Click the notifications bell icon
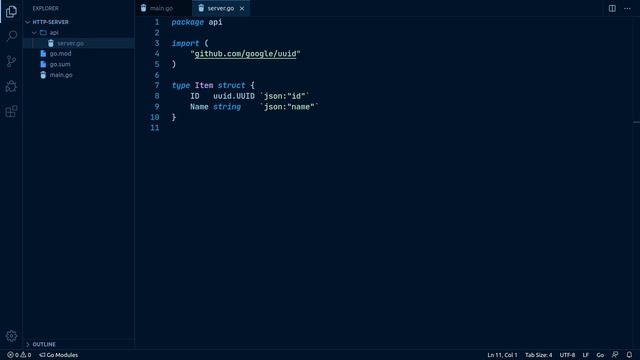This screenshot has height=360, width=640. pos(629,355)
